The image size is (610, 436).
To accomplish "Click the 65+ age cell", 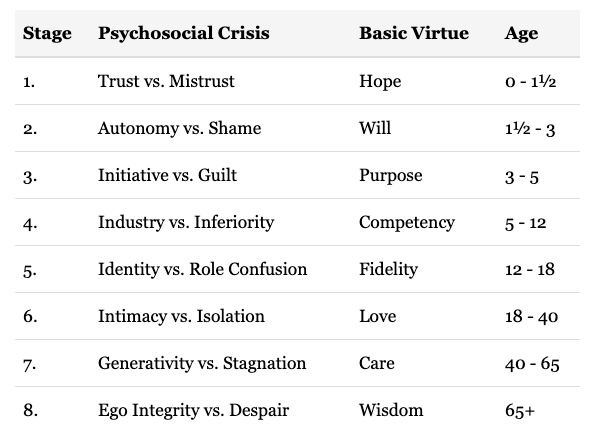I will pyautogui.click(x=520, y=410).
